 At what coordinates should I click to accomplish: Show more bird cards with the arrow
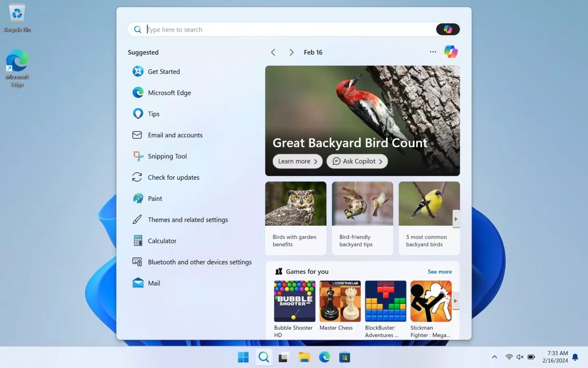coord(456,219)
